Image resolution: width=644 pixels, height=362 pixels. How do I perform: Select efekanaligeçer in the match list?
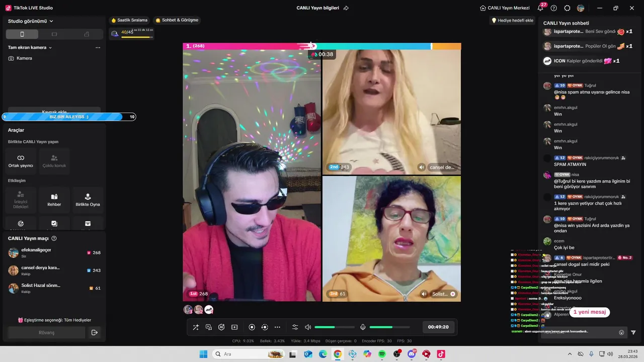coord(54,252)
